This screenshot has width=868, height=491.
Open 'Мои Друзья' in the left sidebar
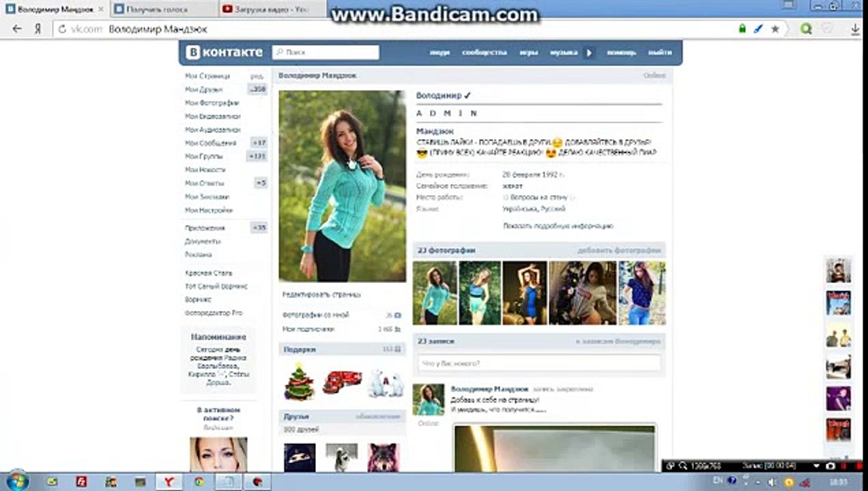click(x=203, y=89)
